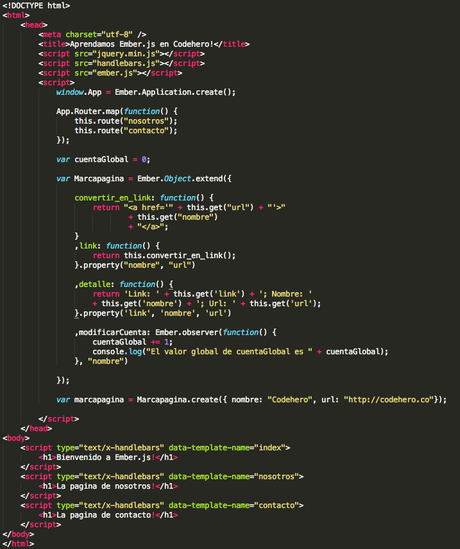This screenshot has width=460, height=549.
Task: Click the data-template-name="contacto" attribute
Action: tap(234, 506)
